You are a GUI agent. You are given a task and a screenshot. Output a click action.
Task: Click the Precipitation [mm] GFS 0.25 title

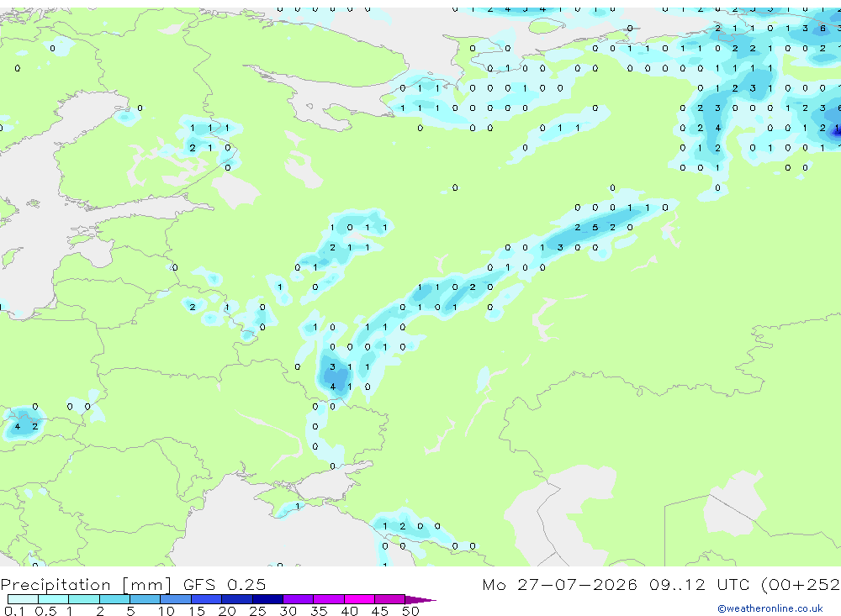pyautogui.click(x=133, y=584)
